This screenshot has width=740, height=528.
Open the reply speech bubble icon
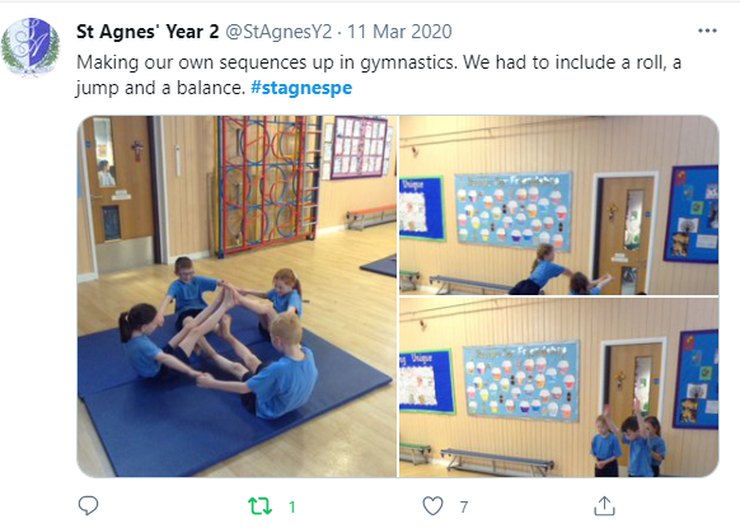pyautogui.click(x=88, y=506)
